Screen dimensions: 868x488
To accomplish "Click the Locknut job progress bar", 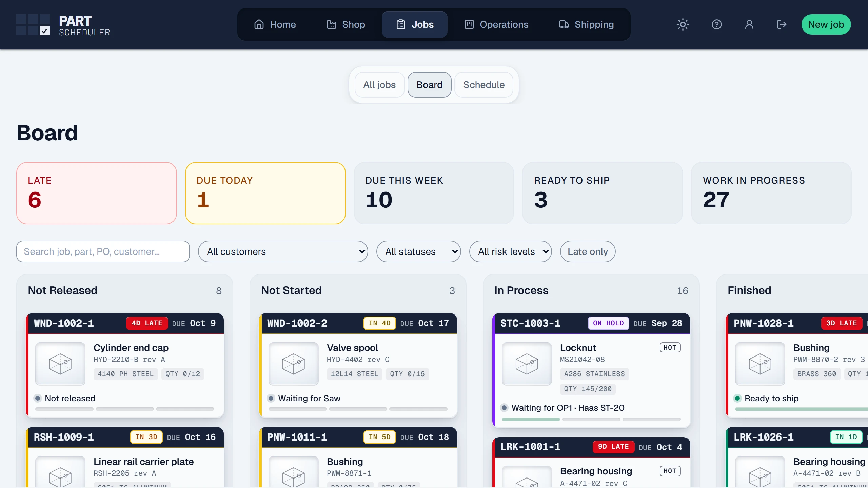I will tap(591, 419).
